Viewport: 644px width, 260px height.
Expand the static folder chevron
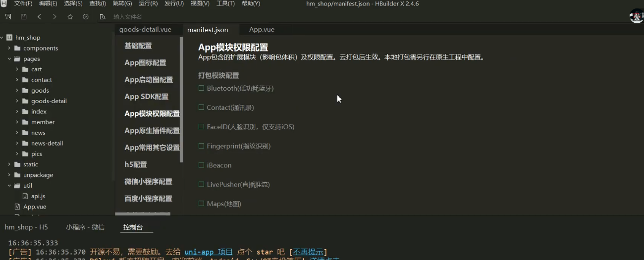coord(9,164)
